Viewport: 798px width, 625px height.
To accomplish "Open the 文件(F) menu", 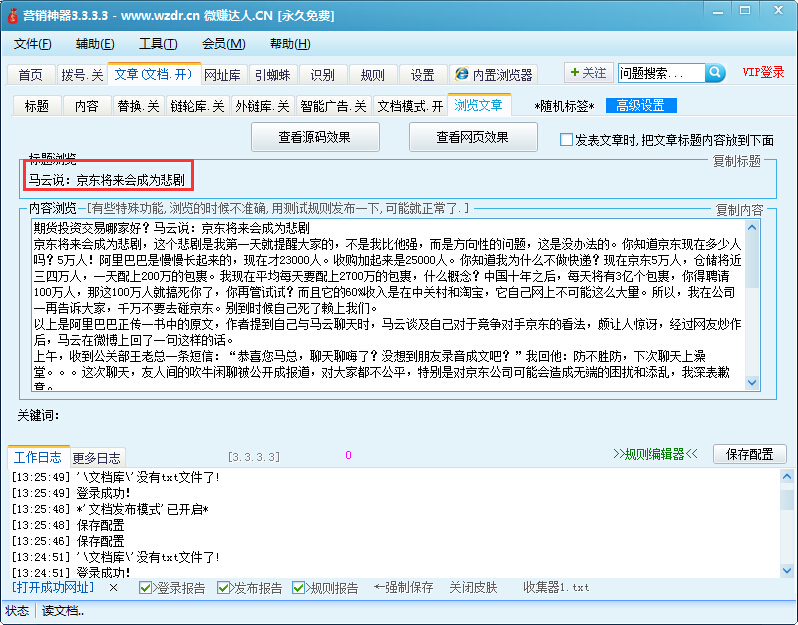I will point(32,44).
